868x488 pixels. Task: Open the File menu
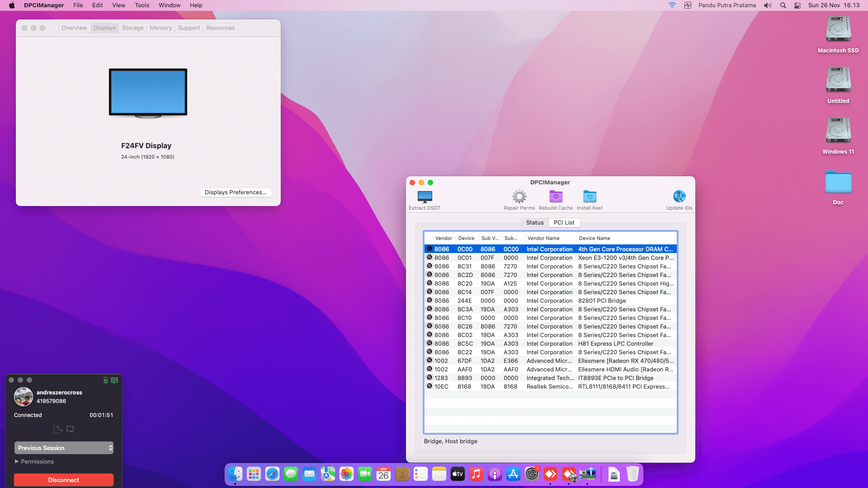point(78,5)
